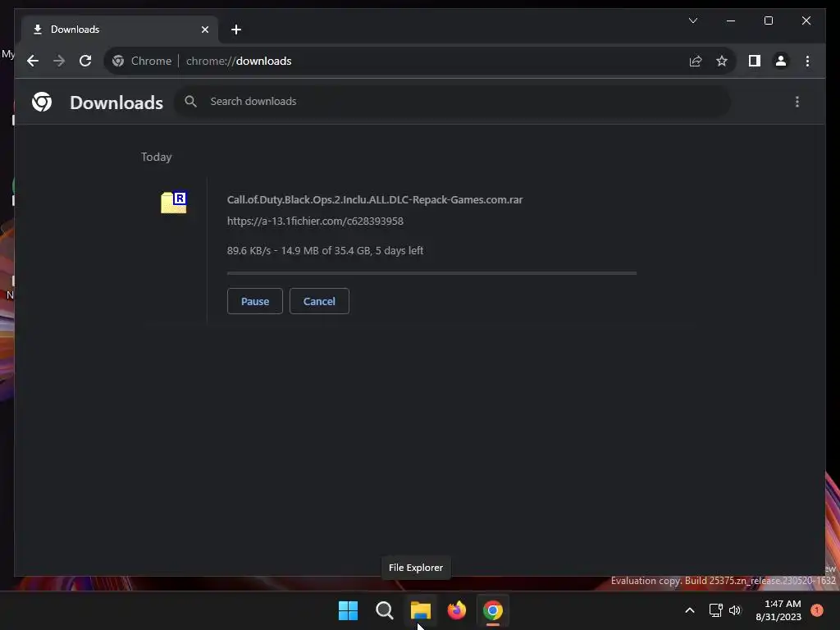Click the magnifier icon in the search downloads bar
The image size is (840, 630).
[190, 101]
